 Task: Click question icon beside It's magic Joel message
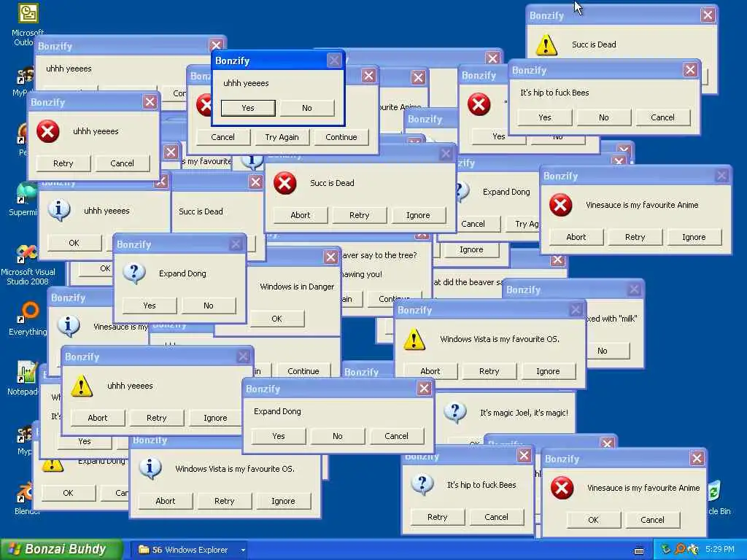click(x=455, y=413)
